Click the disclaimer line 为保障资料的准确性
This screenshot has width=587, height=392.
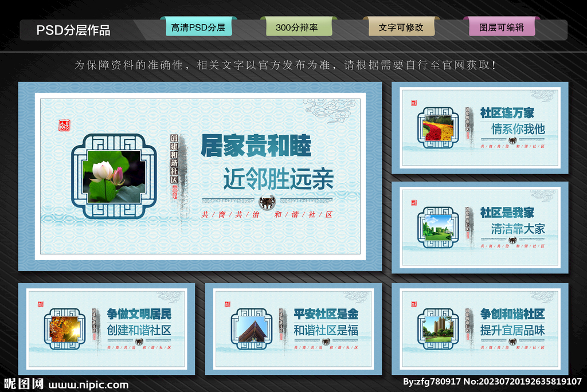(x=285, y=65)
